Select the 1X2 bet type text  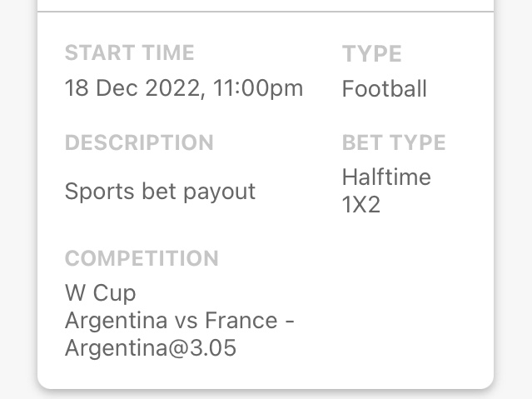click(361, 205)
